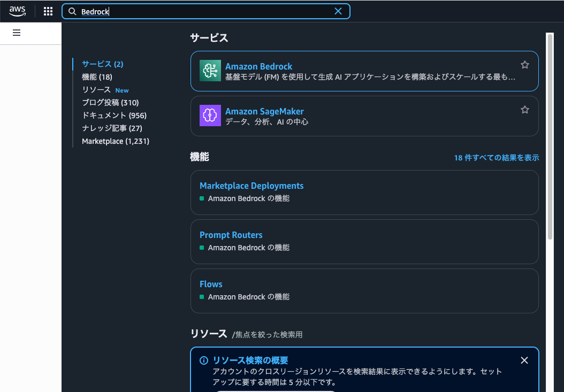The height and width of the screenshot is (392, 564).
Task: Open the Marketplace Deployments feature
Action: coord(251,186)
